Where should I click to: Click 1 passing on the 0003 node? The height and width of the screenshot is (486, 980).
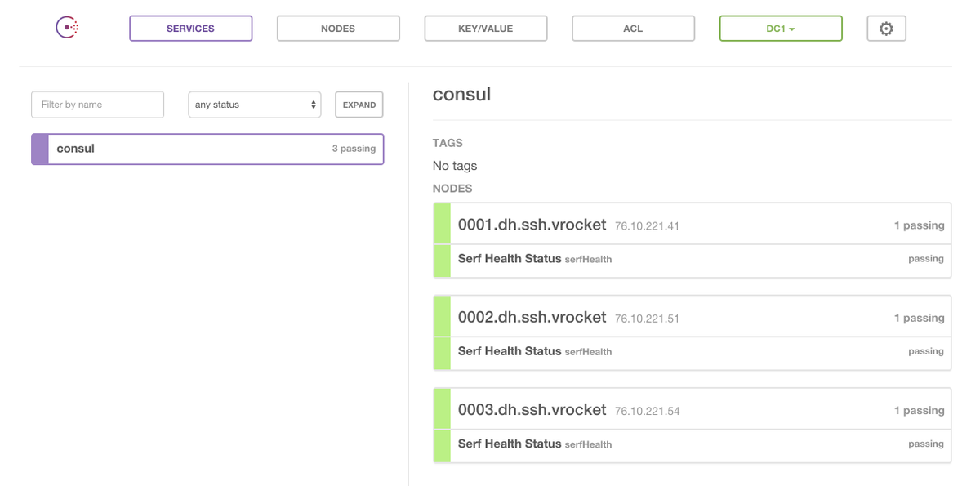(x=919, y=410)
